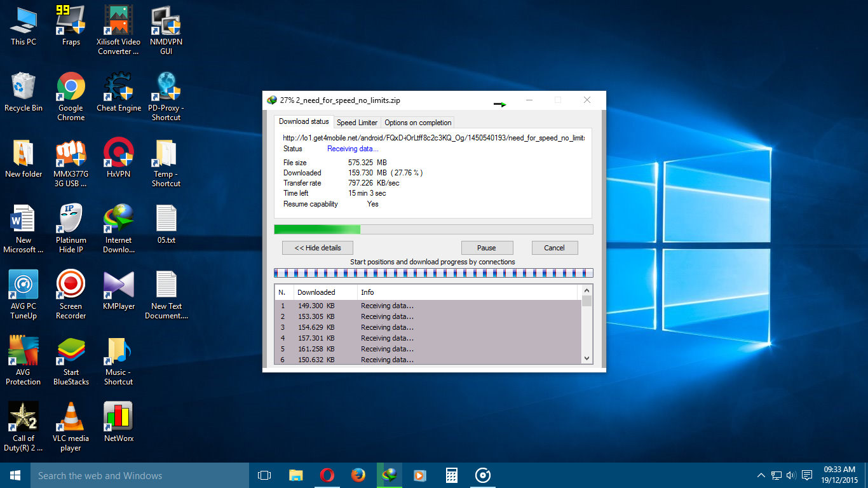Click the Info column header
This screenshot has height=488, width=868.
click(467, 292)
